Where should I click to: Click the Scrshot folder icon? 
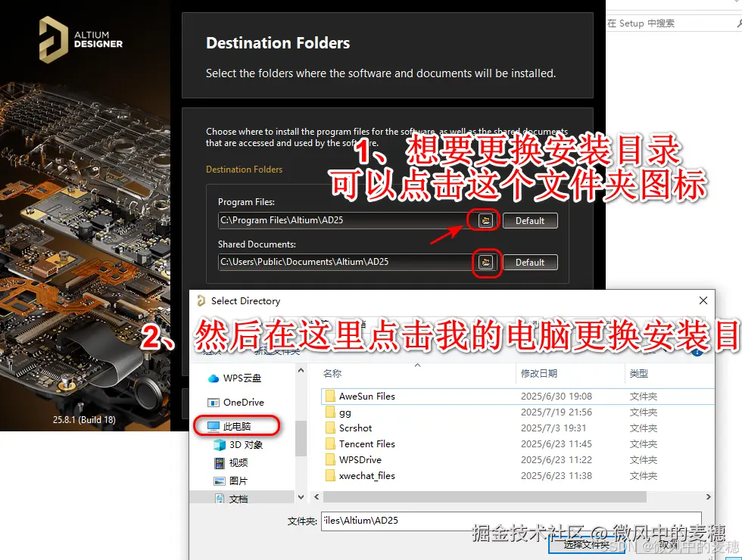[330, 428]
